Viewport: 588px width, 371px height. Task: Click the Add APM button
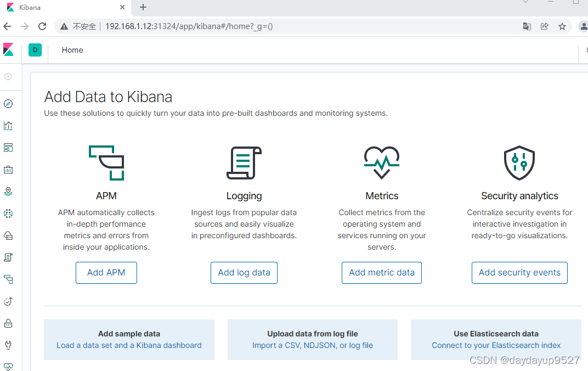[106, 273]
